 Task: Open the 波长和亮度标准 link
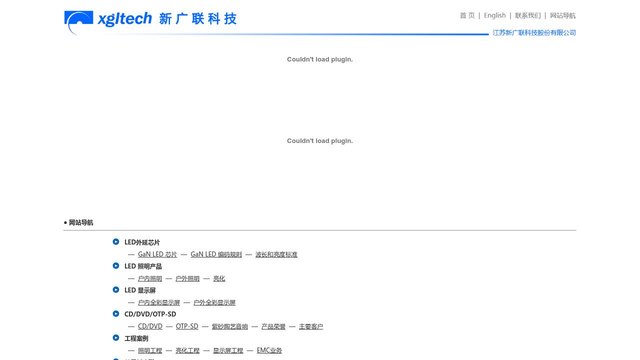[276, 254]
